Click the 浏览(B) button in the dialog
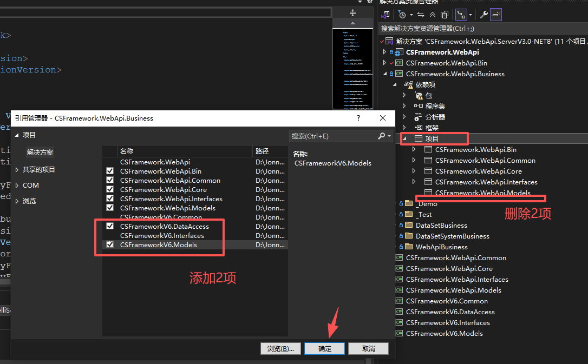This screenshot has height=364, width=588. coord(280,348)
